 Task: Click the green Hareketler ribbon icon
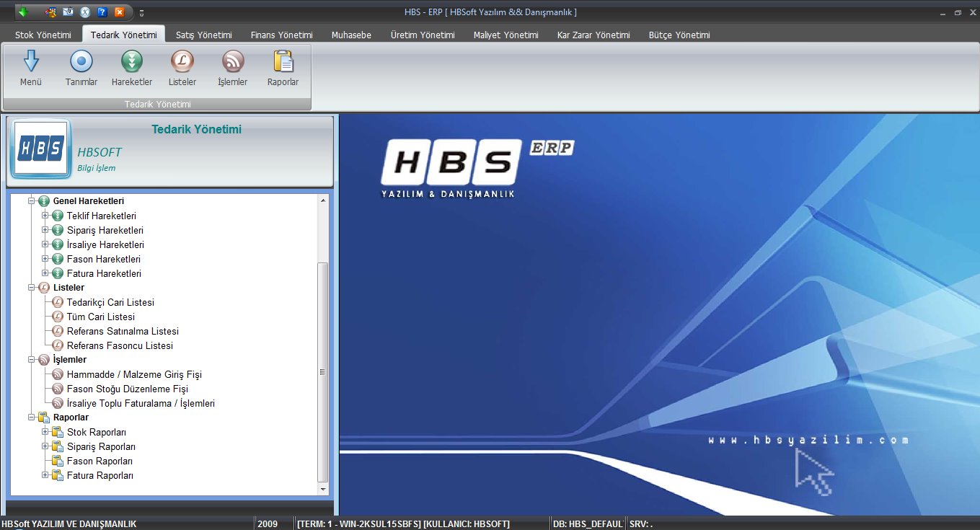click(132, 61)
